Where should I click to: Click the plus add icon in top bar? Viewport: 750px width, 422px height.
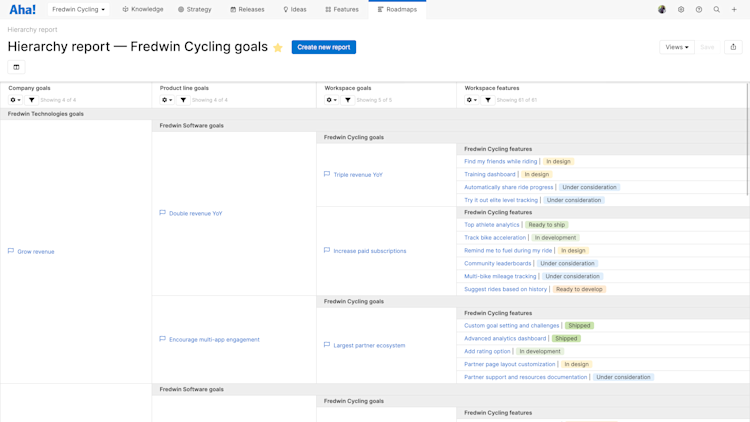tap(734, 10)
